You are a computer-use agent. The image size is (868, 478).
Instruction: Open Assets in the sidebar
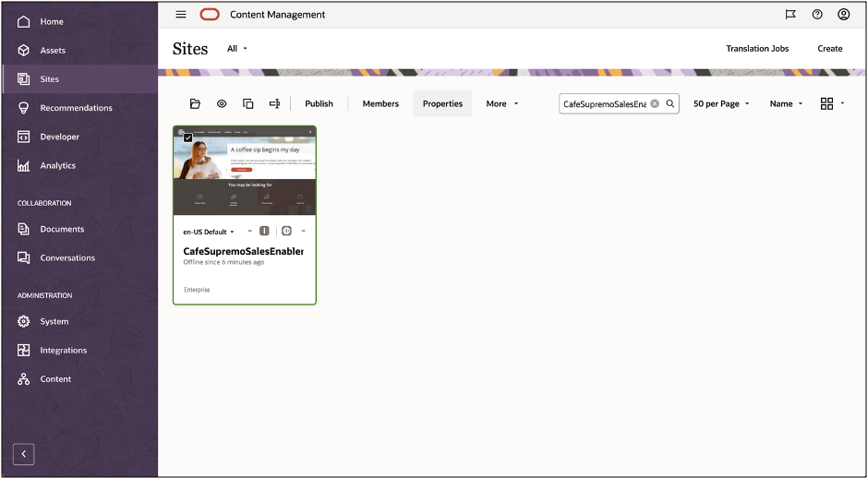pyautogui.click(x=79, y=51)
